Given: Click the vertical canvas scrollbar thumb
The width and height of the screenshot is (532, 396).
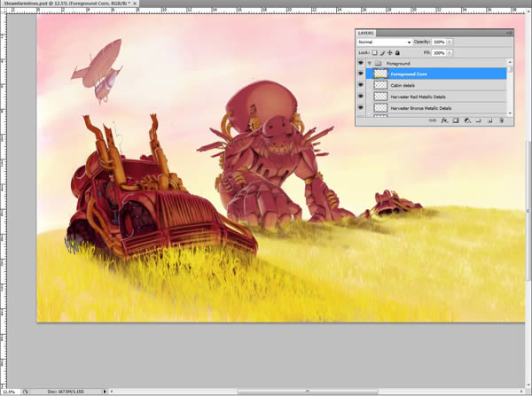Looking at the screenshot, I should [x=528, y=210].
